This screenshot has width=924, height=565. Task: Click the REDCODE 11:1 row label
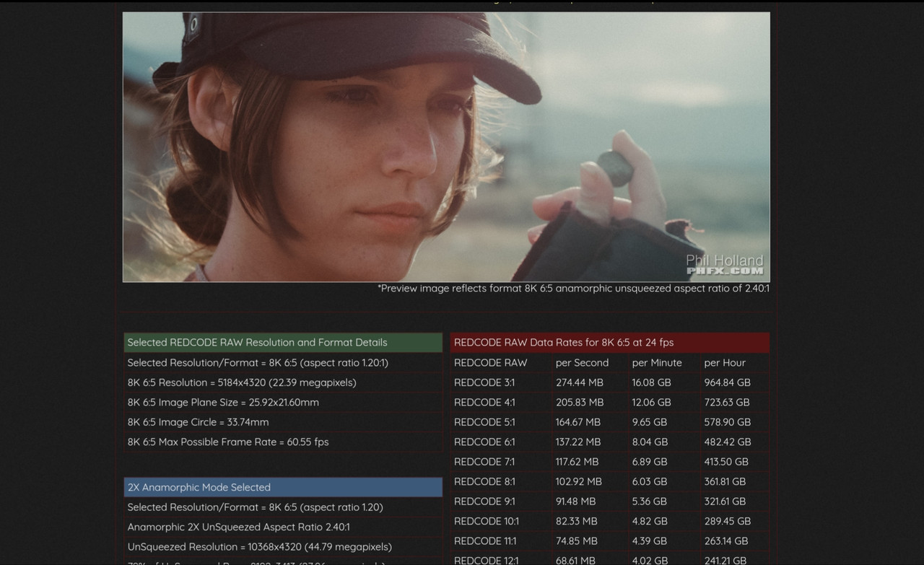(485, 541)
